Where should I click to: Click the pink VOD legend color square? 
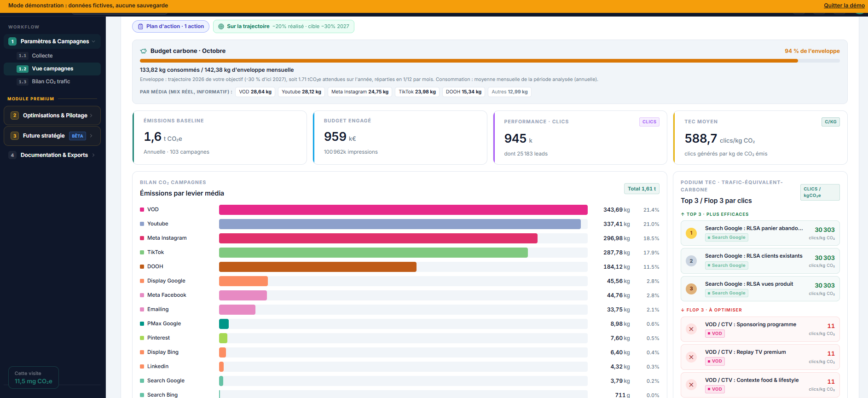click(142, 210)
